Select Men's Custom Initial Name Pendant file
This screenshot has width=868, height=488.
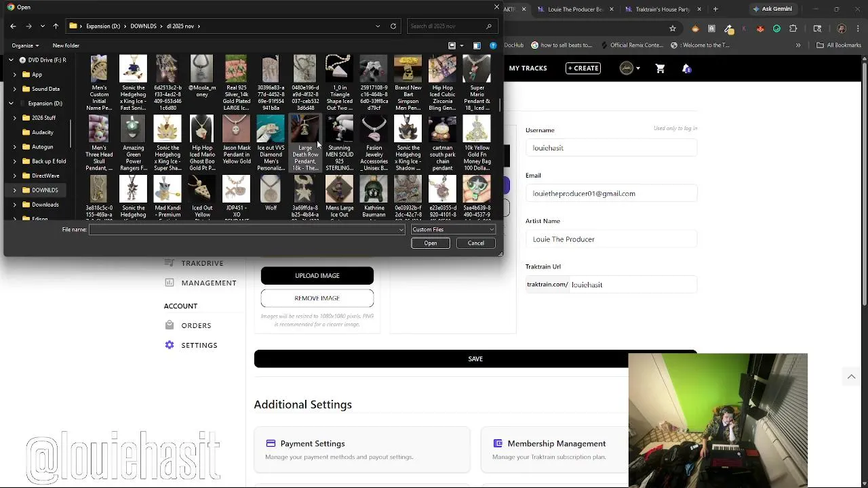[99, 83]
